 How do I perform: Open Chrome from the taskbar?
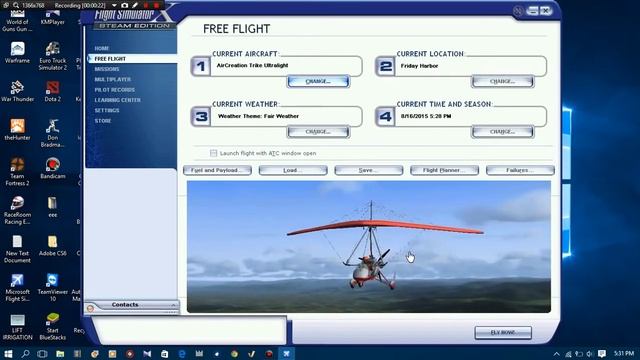tap(234, 353)
